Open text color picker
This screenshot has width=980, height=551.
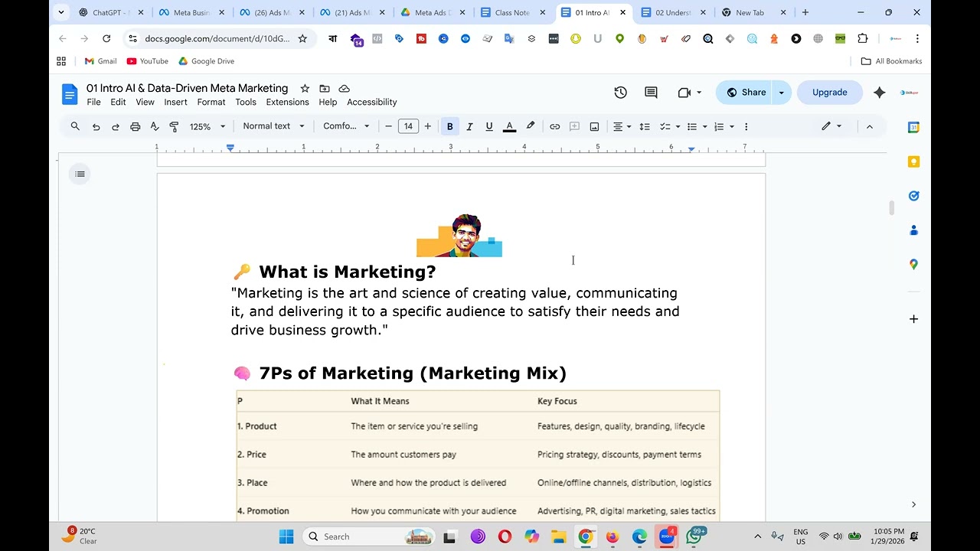pyautogui.click(x=509, y=126)
